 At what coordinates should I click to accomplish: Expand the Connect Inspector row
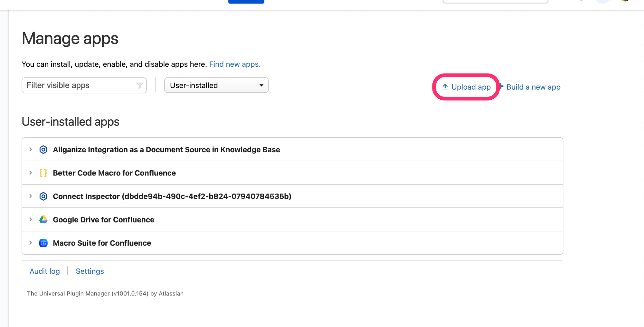click(31, 196)
